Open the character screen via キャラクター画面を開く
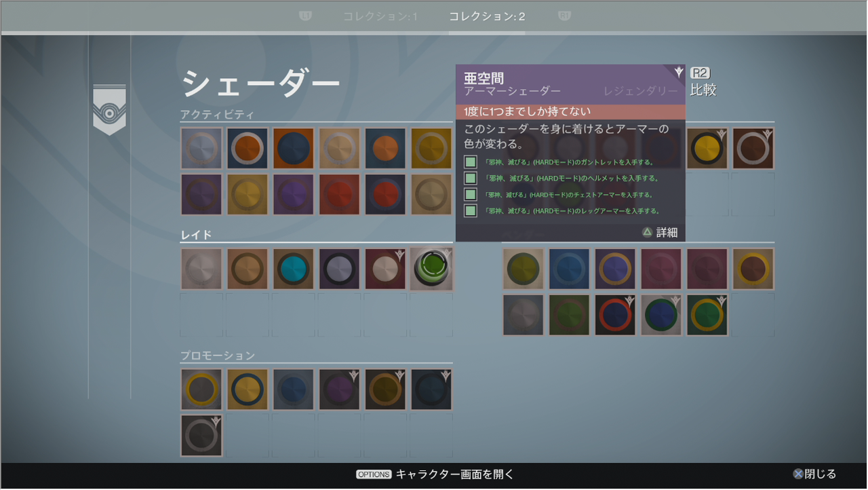This screenshot has width=868, height=490. [x=435, y=474]
